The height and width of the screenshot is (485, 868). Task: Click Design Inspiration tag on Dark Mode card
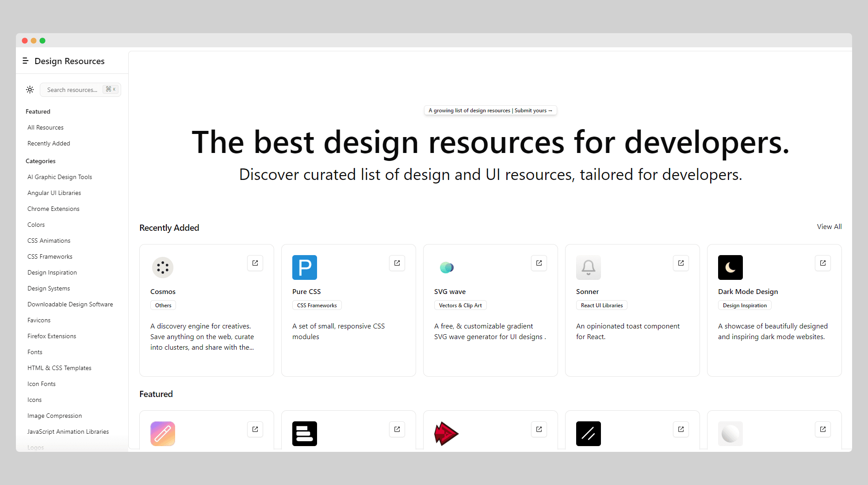click(x=745, y=306)
